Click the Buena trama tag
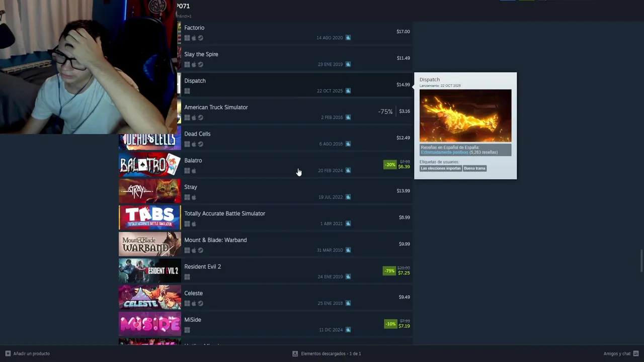This screenshot has height=362, width=644. click(474, 168)
